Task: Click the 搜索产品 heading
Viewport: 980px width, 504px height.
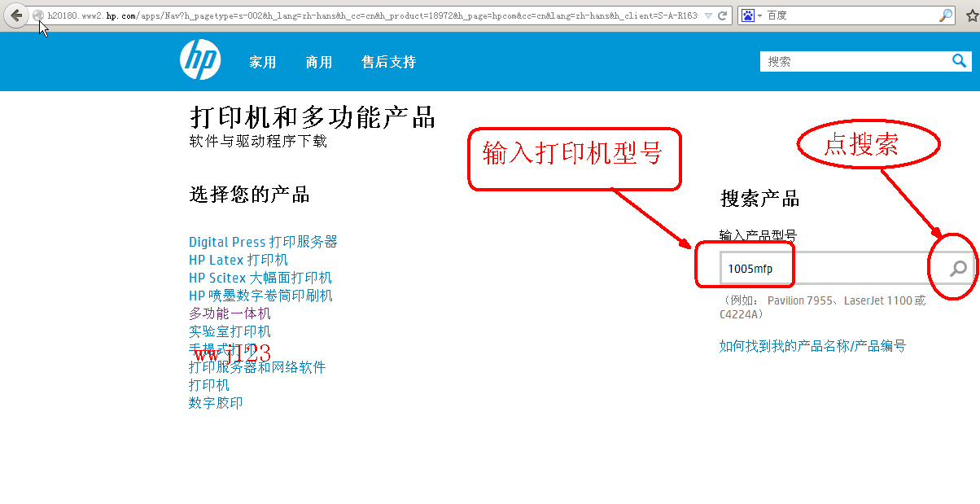Action: [759, 199]
